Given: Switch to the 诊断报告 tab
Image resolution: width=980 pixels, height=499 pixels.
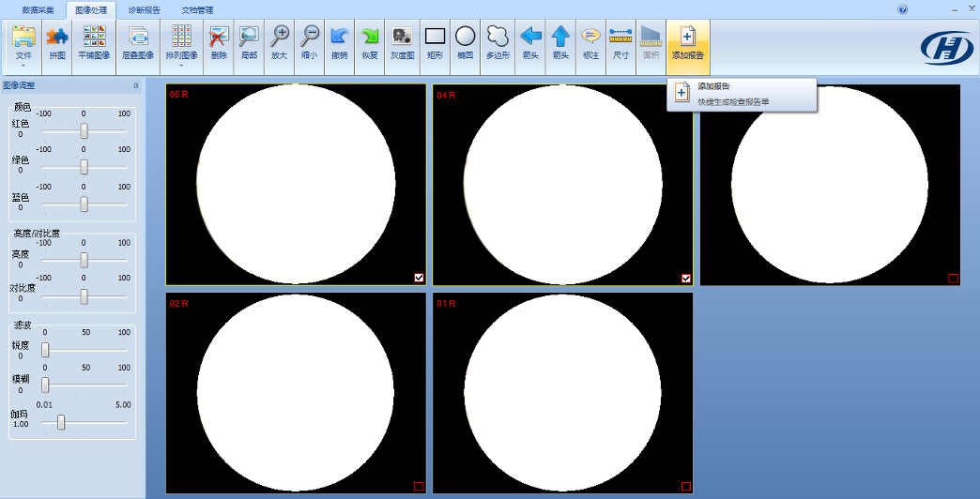Looking at the screenshot, I should point(145,10).
